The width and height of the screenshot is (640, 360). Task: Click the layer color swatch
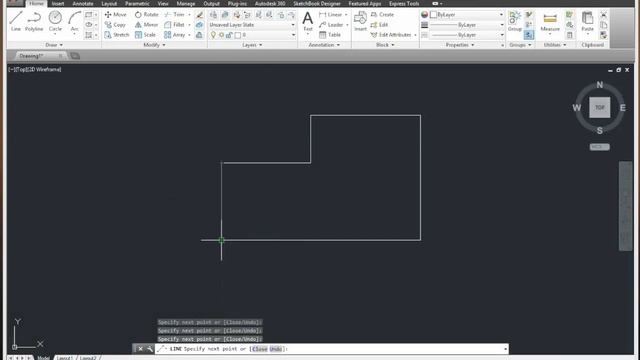(x=238, y=35)
